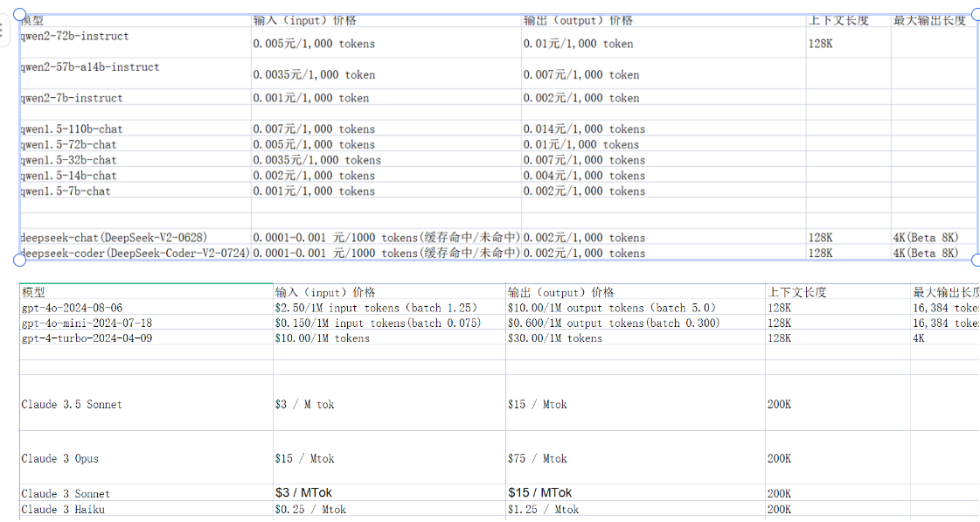Screen dimensions: 980x522
Task: Select the top table's '最大输出长度' header
Action: 929,21
